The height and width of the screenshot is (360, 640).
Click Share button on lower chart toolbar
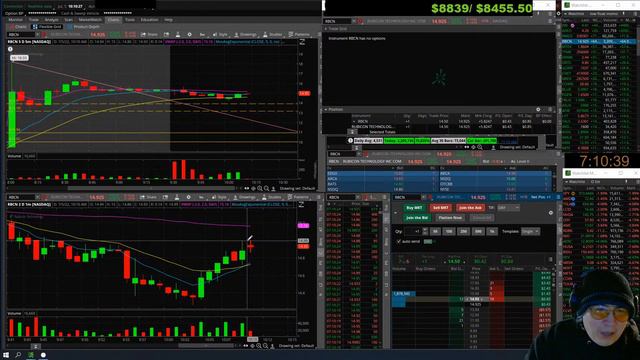(x=149, y=197)
